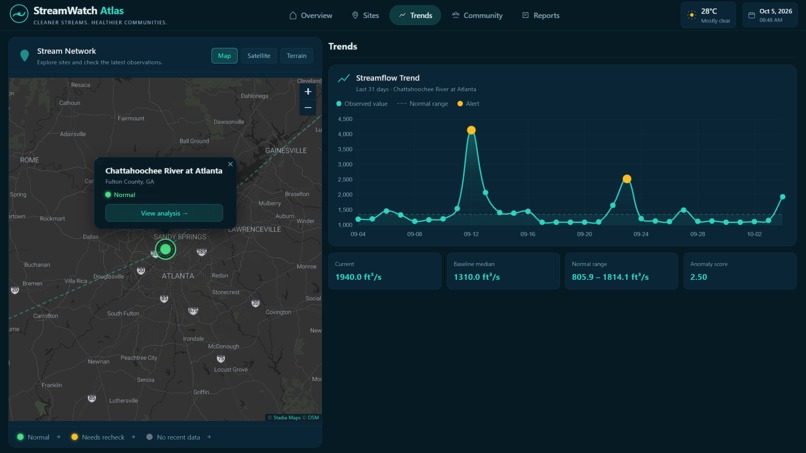Image resolution: width=806 pixels, height=453 pixels.
Task: Click the LAWRENCEVILLE map label
Action: pyautogui.click(x=255, y=229)
